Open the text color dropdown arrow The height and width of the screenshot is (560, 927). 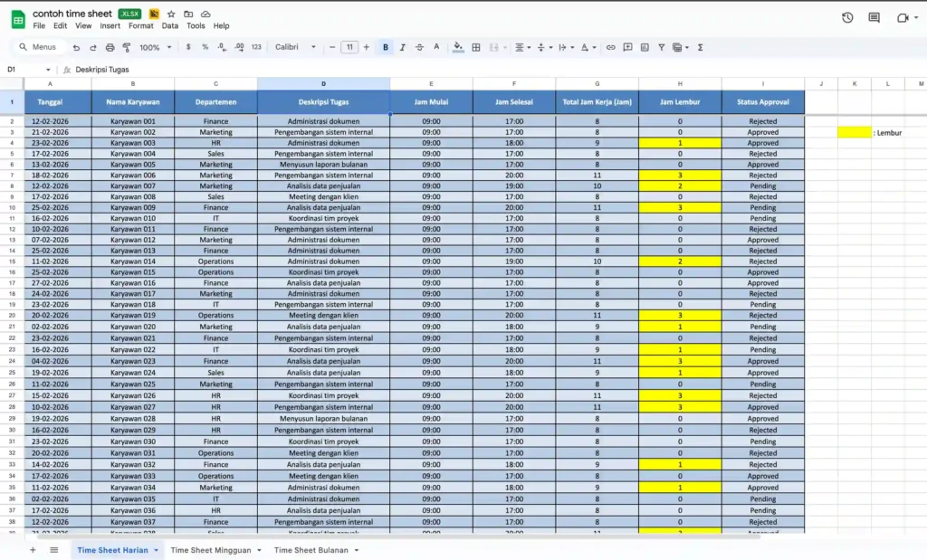(x=594, y=47)
